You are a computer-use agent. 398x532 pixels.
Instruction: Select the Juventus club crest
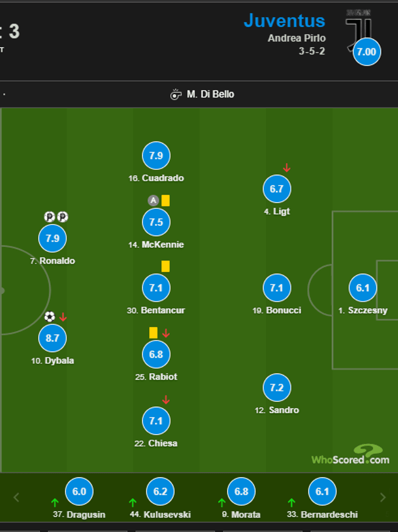coord(356,24)
